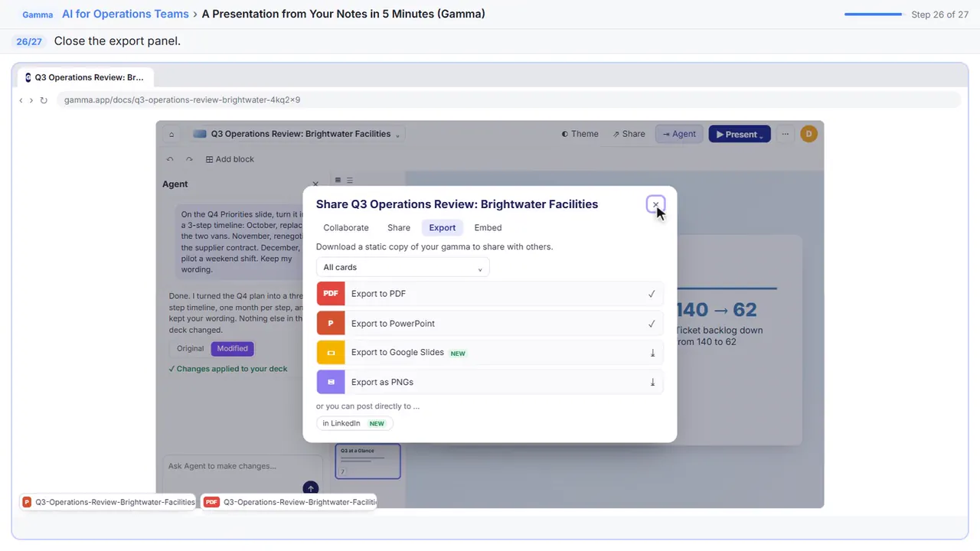Go back in the browser

click(21, 100)
